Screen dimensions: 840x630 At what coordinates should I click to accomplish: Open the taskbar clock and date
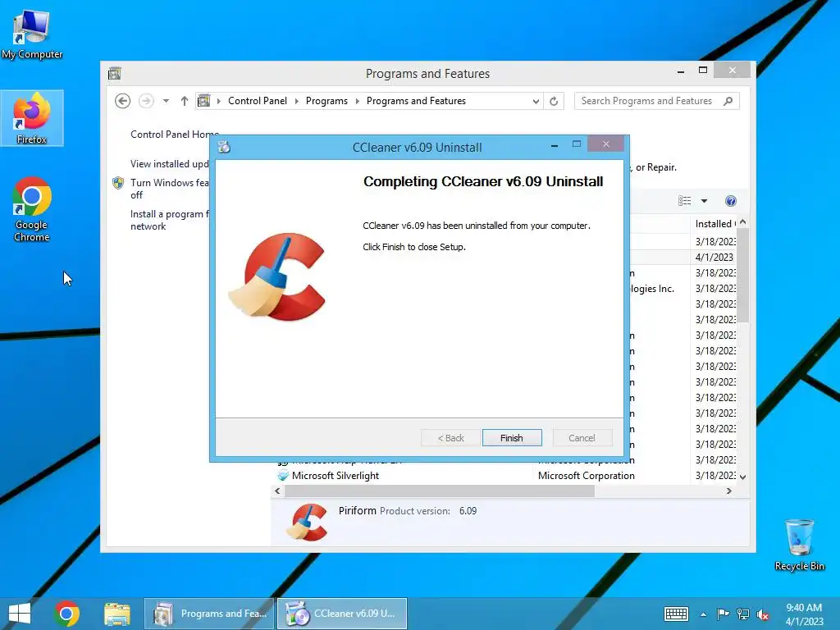pos(804,614)
